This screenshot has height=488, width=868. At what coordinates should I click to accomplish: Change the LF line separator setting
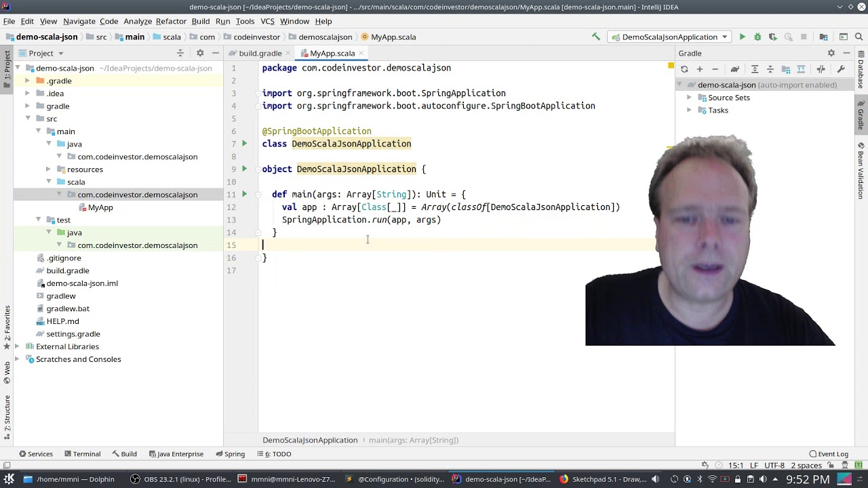(x=754, y=466)
